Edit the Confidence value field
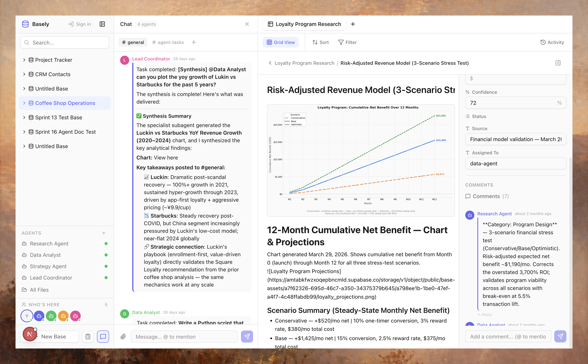Viewport: 588px width, 364px height. (x=515, y=103)
